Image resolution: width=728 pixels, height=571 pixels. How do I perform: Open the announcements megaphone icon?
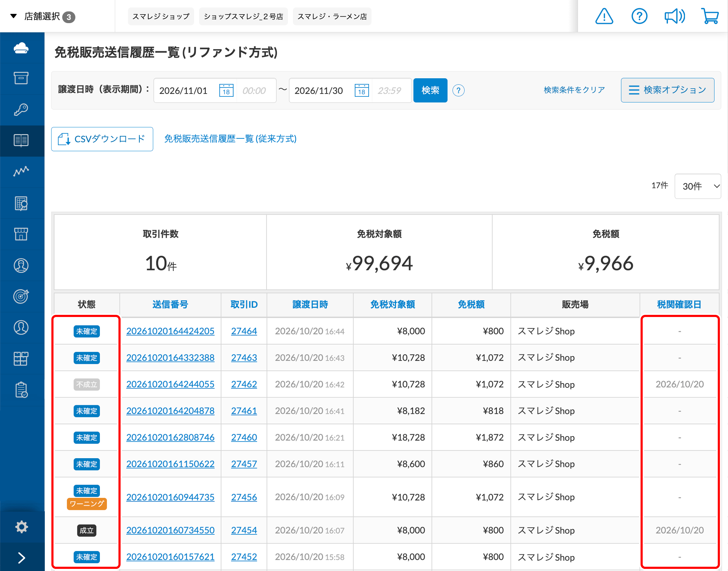(674, 16)
